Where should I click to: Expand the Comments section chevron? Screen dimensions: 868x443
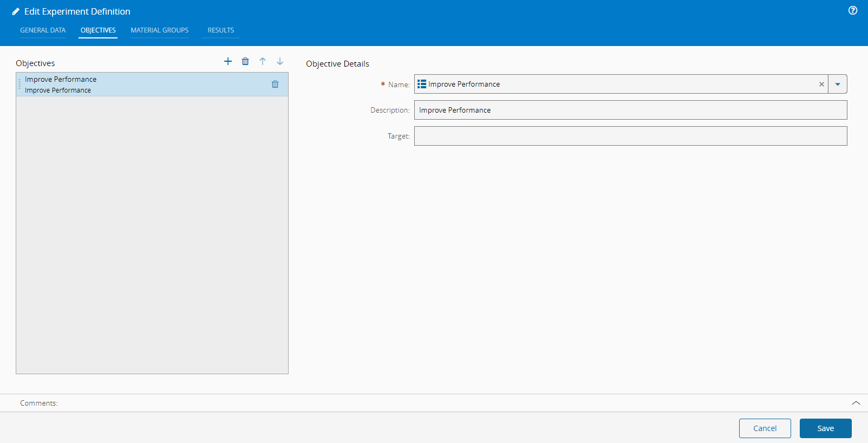(x=856, y=403)
